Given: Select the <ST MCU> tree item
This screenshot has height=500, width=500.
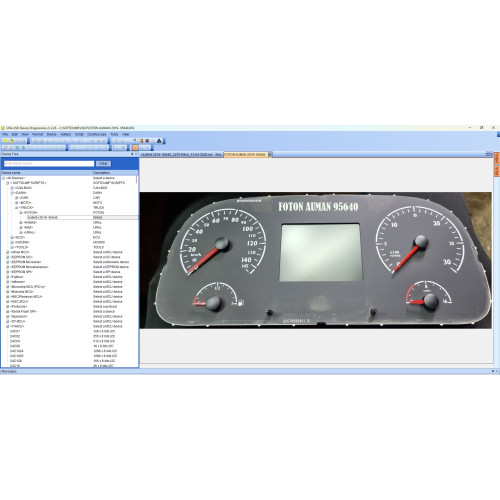Looking at the screenshot, I should tap(18, 321).
